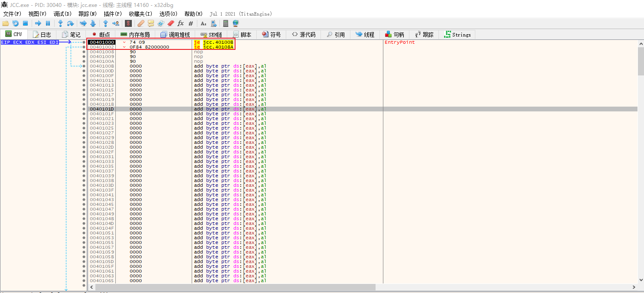644x293 pixels.
Task: Switch to the 源代码 source tab
Action: (x=304, y=35)
